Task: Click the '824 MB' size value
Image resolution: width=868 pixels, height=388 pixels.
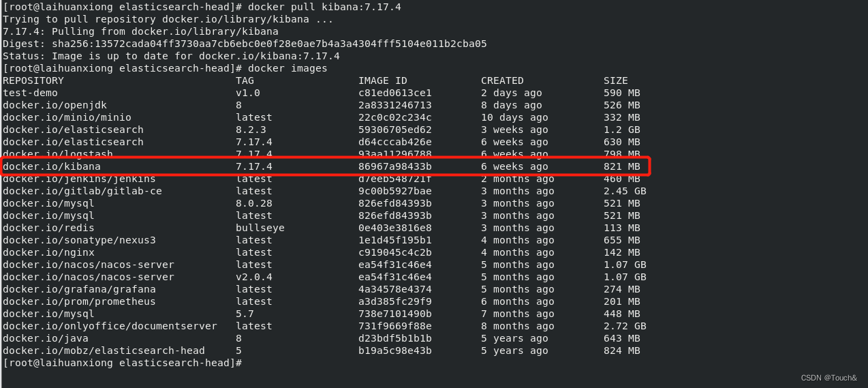Action: pyautogui.click(x=622, y=350)
